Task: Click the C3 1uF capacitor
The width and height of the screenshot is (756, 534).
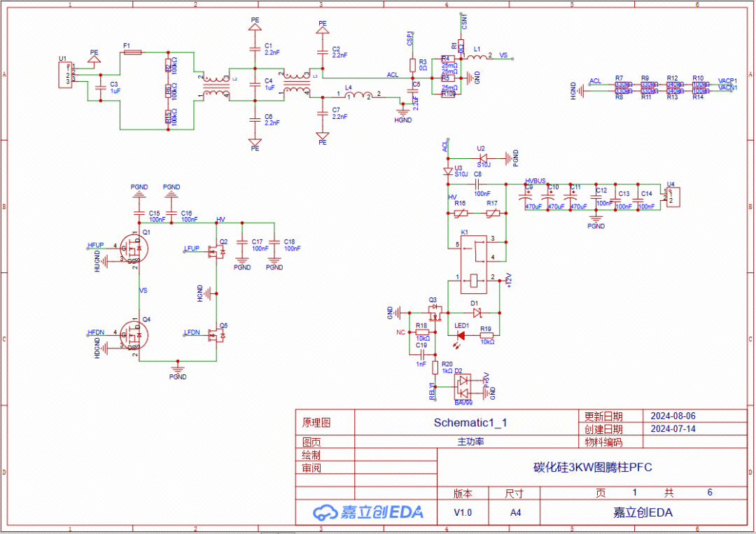Action: click(101, 87)
